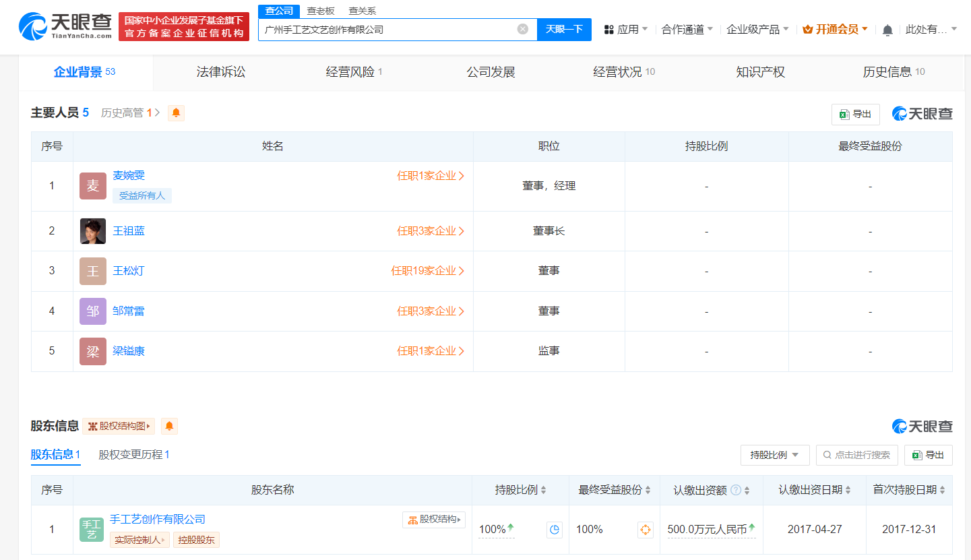Screen dimensions: 971x560
Task: Clear the search box with the × icon
Action: (522, 29)
